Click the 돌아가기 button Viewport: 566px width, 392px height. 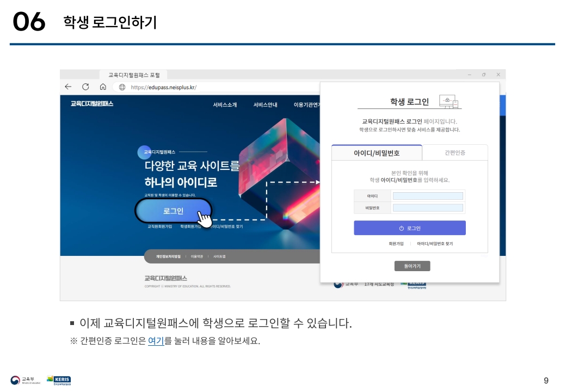pyautogui.click(x=412, y=266)
